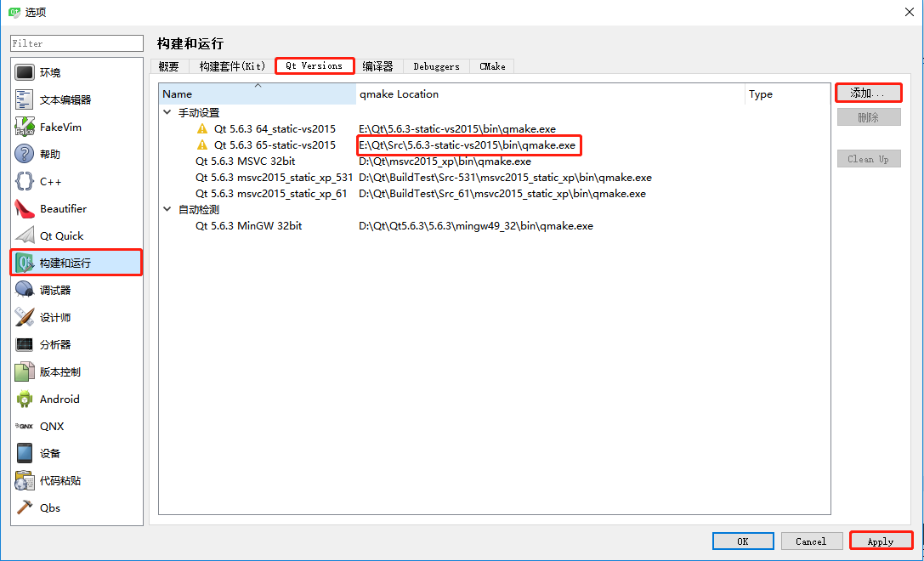Click the Qt logo in the title bar
Image resolution: width=924 pixels, height=561 pixels.
click(x=14, y=12)
